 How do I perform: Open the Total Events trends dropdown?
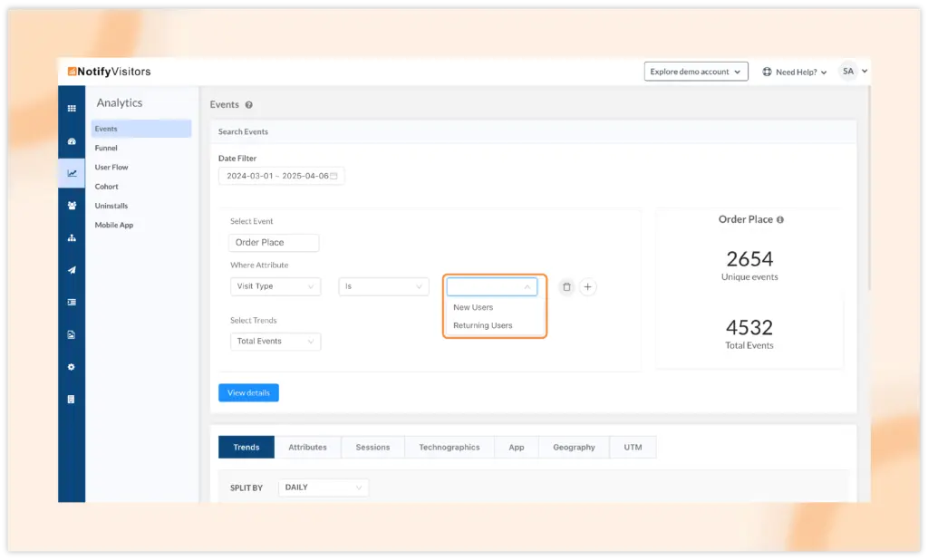275,342
